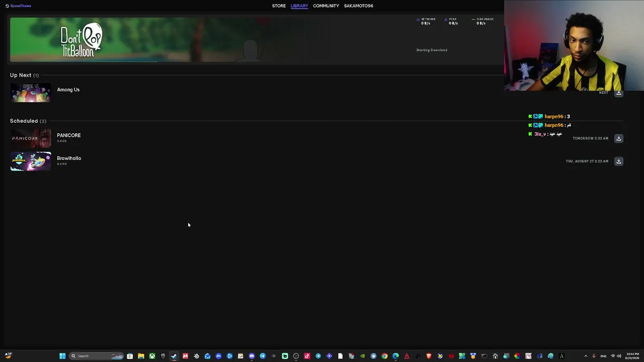Open the NVIDIA app from the taskbar
This screenshot has height=362, width=644.
pos(362,356)
